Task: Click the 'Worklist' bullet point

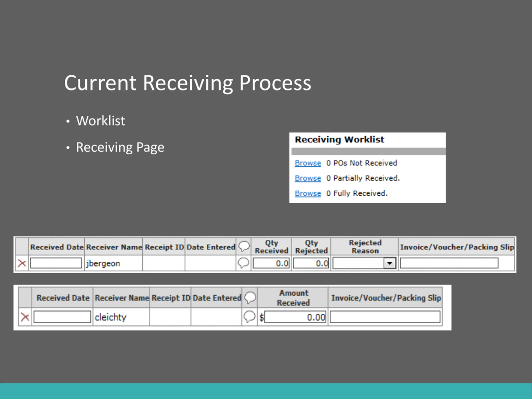Action: click(x=101, y=121)
